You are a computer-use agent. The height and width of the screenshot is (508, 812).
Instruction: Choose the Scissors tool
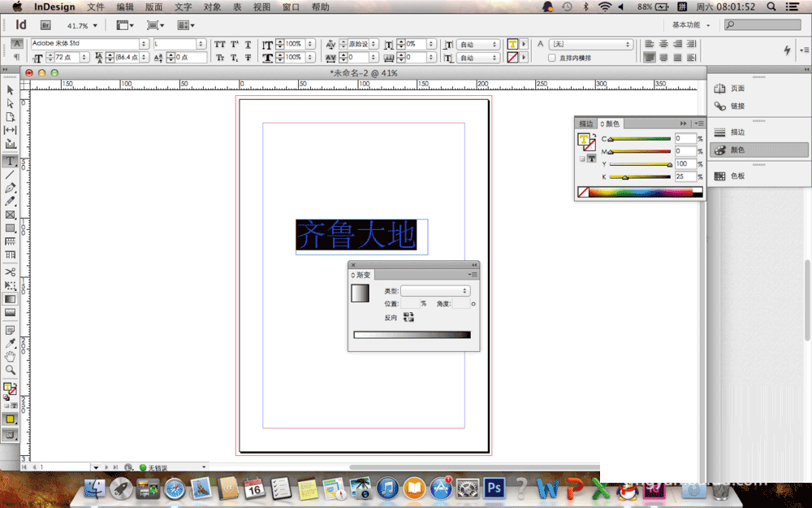[x=11, y=271]
